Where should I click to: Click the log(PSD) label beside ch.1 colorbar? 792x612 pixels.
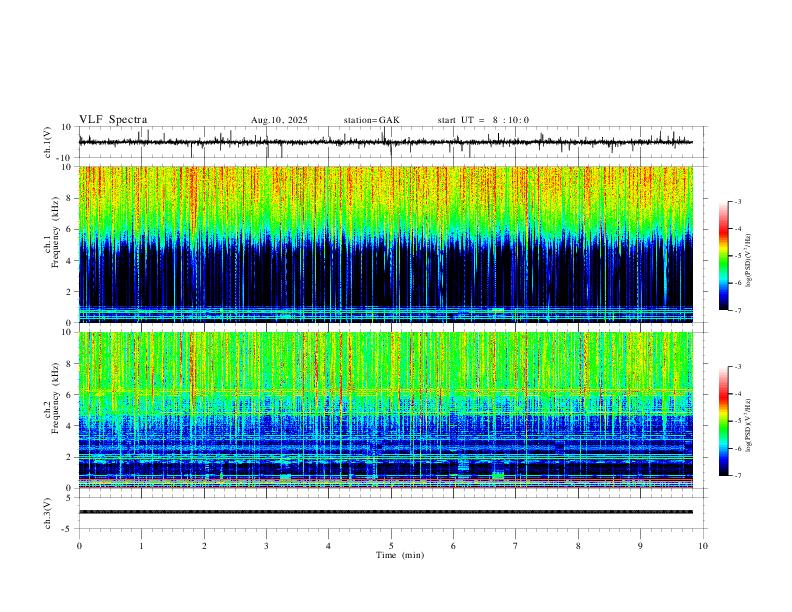click(749, 261)
